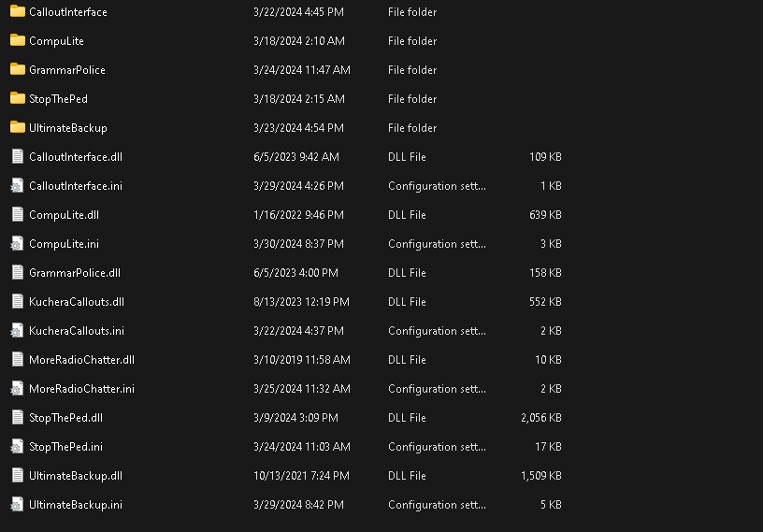763x532 pixels.
Task: Select the KucheraCallouts.ini file name
Action: click(77, 331)
